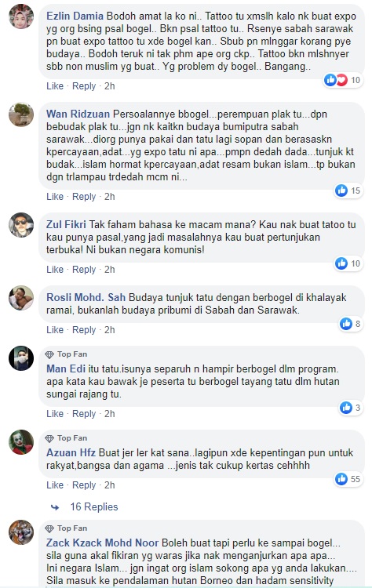The width and height of the screenshot is (372, 588).
Task: Click the reply arrow icon beside 16 Replies
Action: [x=55, y=507]
